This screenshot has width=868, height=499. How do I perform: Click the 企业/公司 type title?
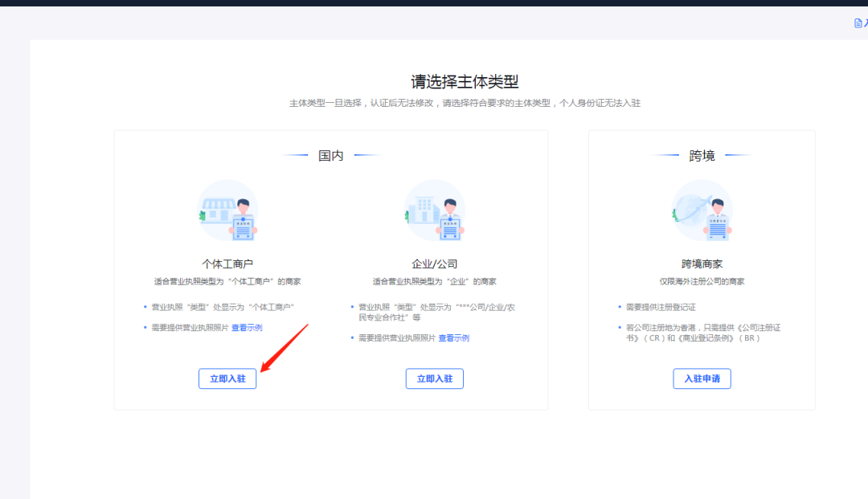[x=435, y=264]
